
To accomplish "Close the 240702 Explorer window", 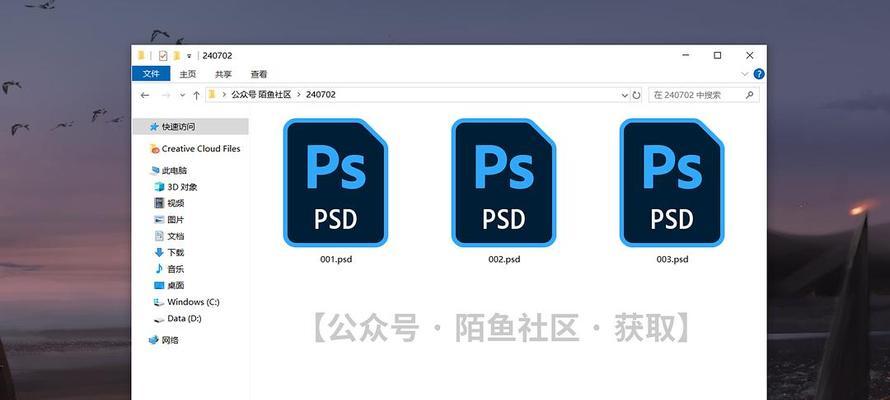I will pos(750,55).
